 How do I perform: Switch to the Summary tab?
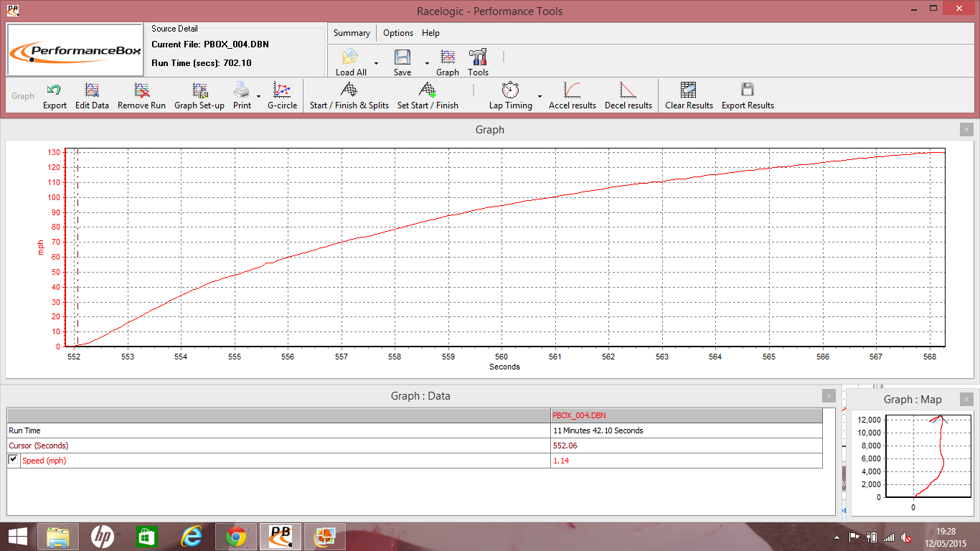(x=352, y=33)
